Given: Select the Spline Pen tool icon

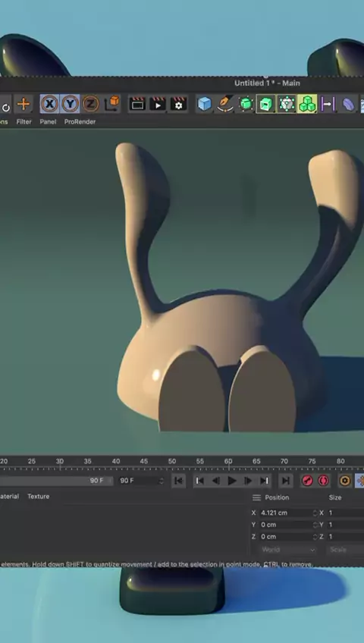Looking at the screenshot, I should click(225, 104).
